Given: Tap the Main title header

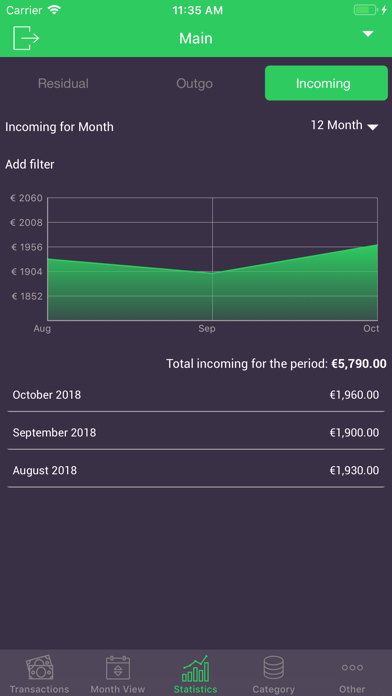Looking at the screenshot, I should [196, 39].
